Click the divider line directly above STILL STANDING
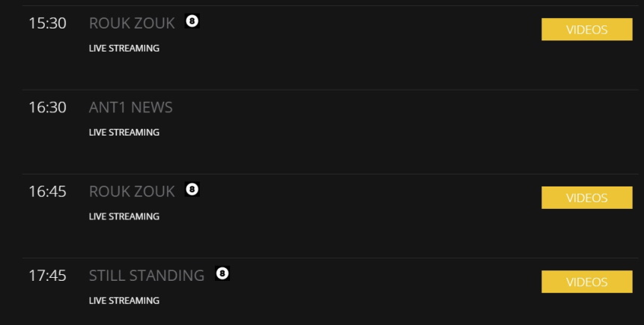644x325 pixels. coord(322,258)
